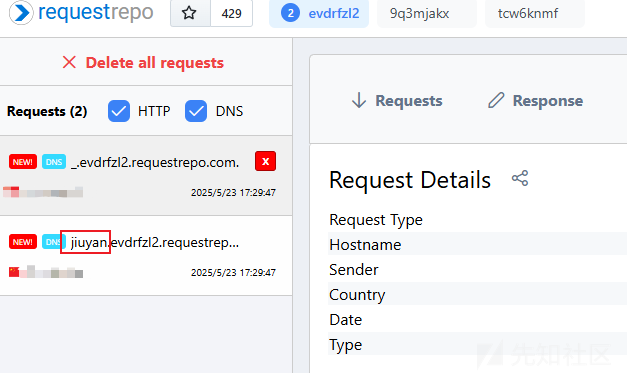The image size is (627, 373).
Task: Click the red X delete-all icon
Action: [69, 62]
